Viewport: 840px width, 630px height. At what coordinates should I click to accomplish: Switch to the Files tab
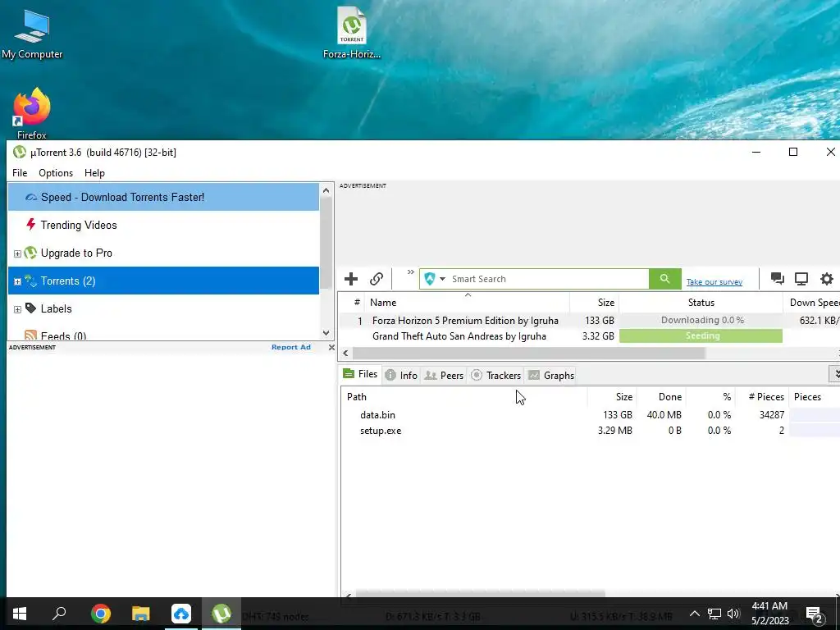(x=361, y=374)
